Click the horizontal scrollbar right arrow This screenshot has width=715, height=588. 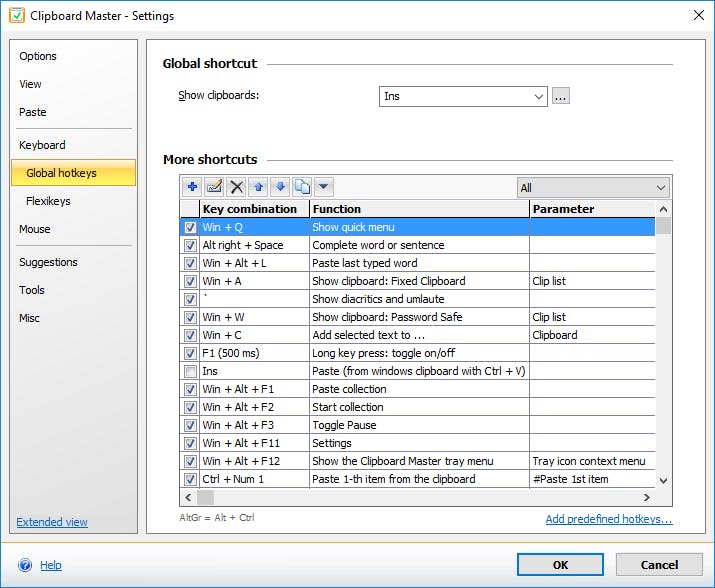coord(647,497)
